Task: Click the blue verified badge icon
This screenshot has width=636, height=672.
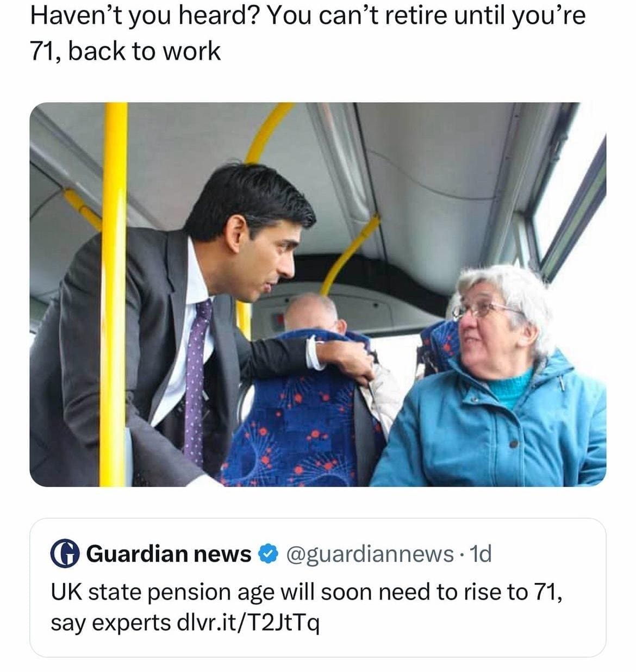Action: tap(266, 554)
